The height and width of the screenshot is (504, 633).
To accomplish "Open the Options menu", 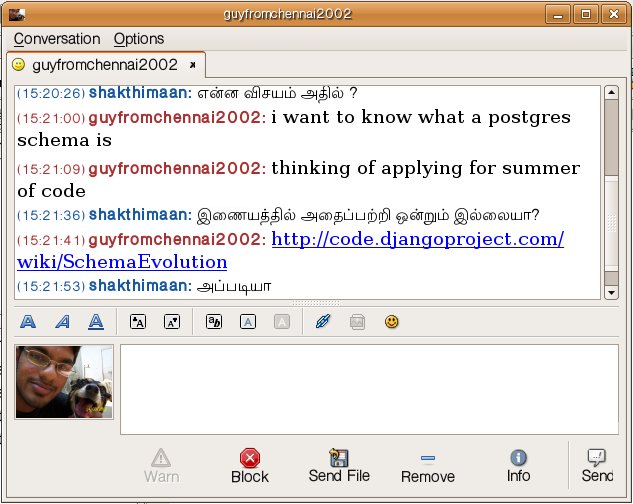I will click(x=138, y=39).
